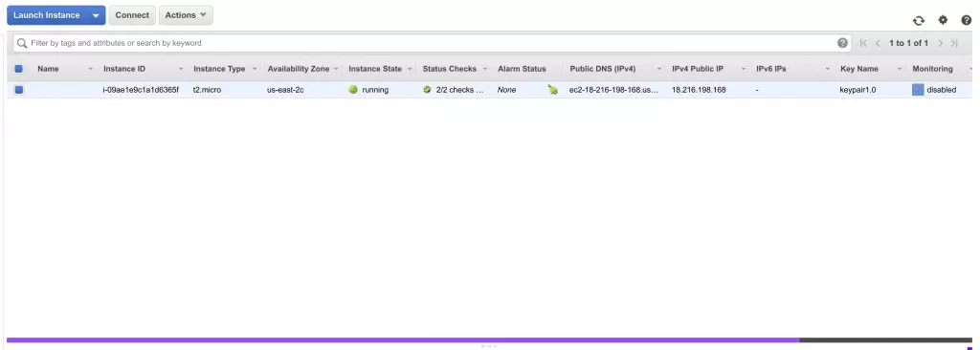
Task: Click the None alarm status cell
Action: tap(507, 90)
